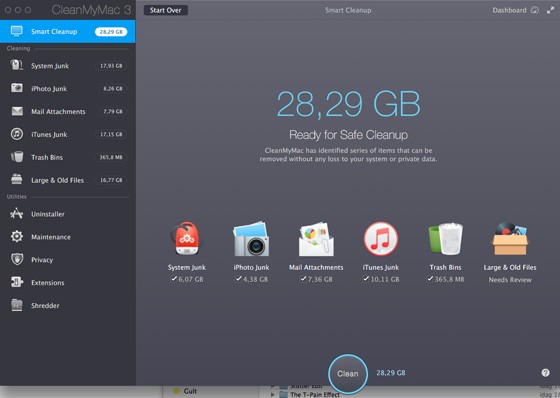560x398 pixels.
Task: Click the round Clean button
Action: pyautogui.click(x=348, y=374)
